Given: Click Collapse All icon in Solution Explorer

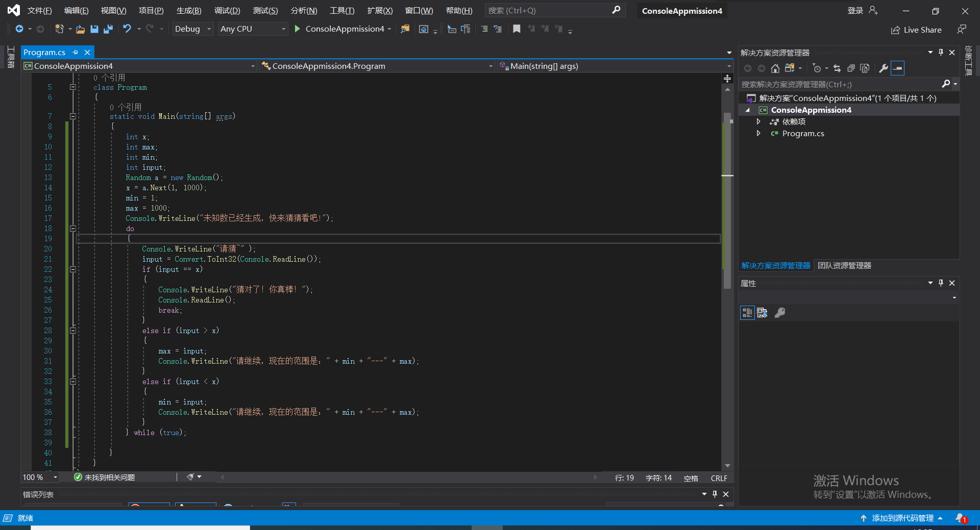Looking at the screenshot, I should click(x=851, y=68).
